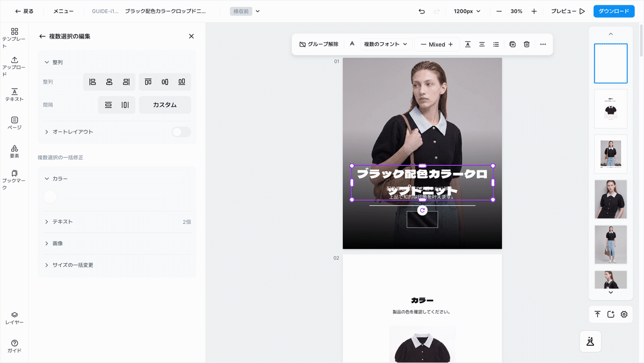Image resolution: width=644 pixels, height=363 pixels.
Task: Click the ブラック配色カラークロップドニ… document title
Action: click(x=165, y=11)
